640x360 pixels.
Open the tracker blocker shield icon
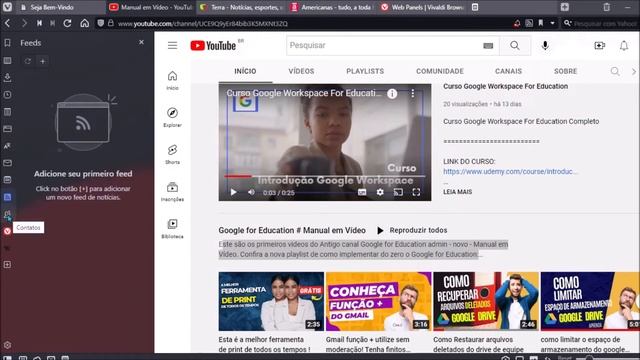(x=100, y=23)
